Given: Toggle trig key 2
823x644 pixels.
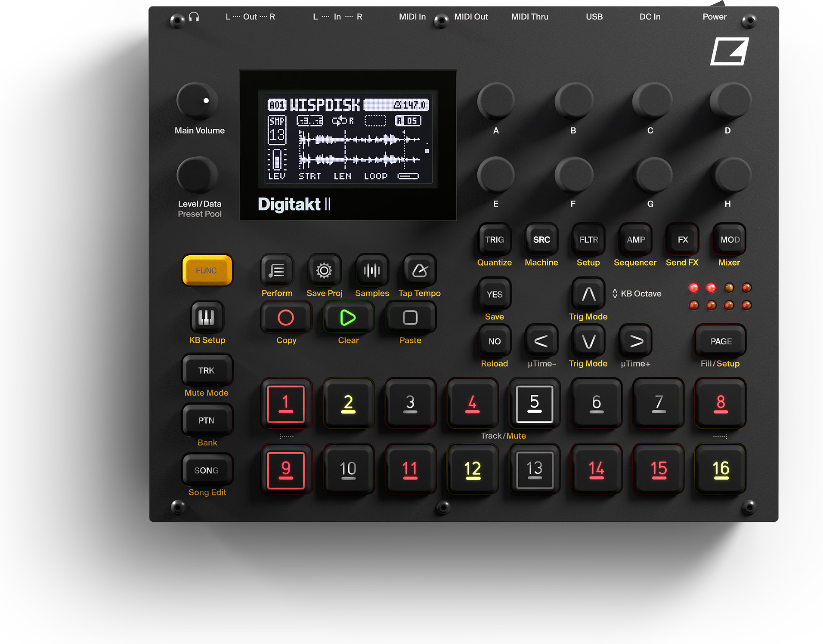Looking at the screenshot, I should (348, 404).
